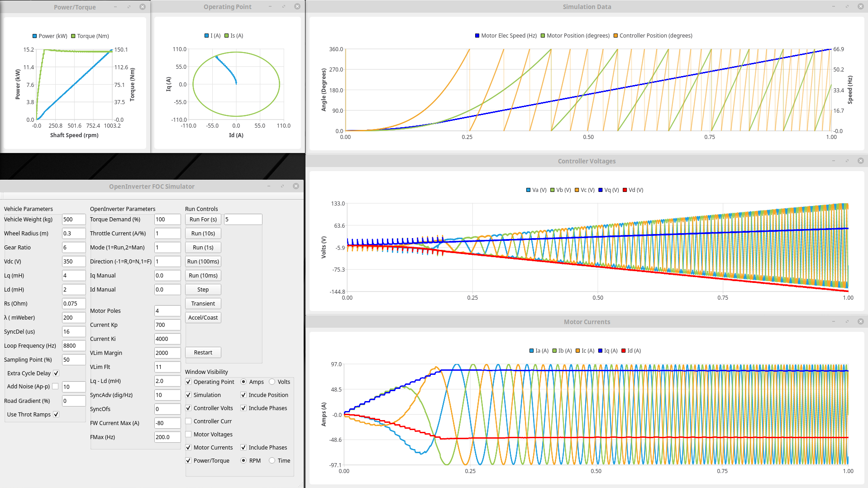Click the Restart button

203,352
